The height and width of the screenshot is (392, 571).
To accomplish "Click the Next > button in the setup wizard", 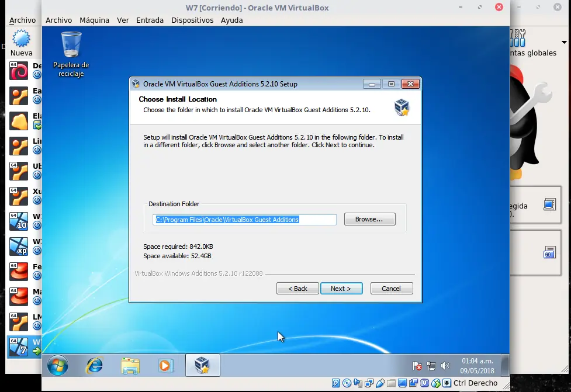I will [341, 288].
